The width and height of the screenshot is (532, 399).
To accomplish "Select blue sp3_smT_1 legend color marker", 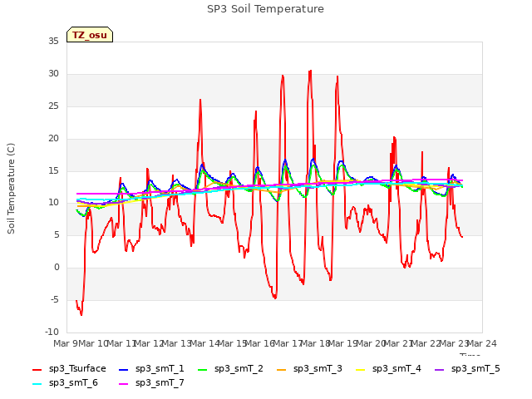I will [x=124, y=369].
